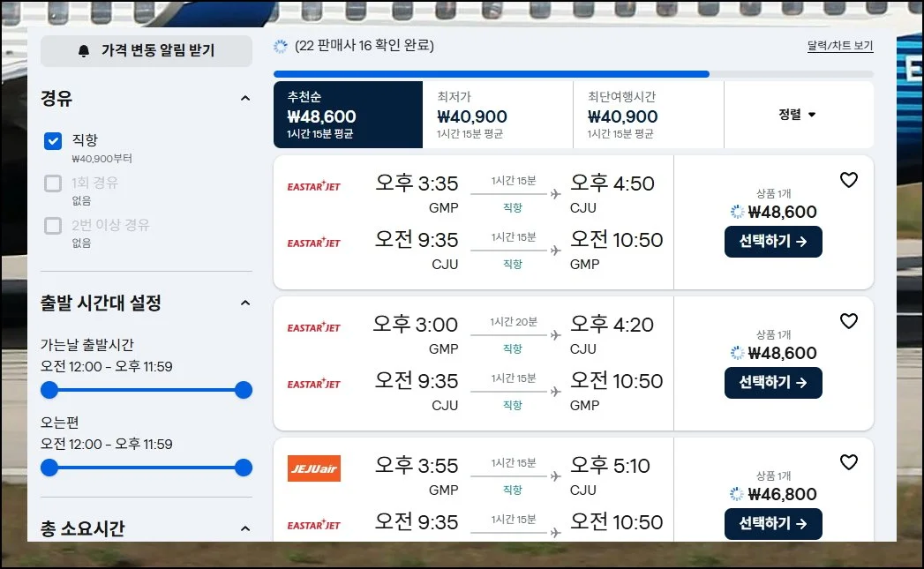924x569 pixels.
Task: Collapse the 출발 시간대 설정 section
Action: tap(245, 303)
